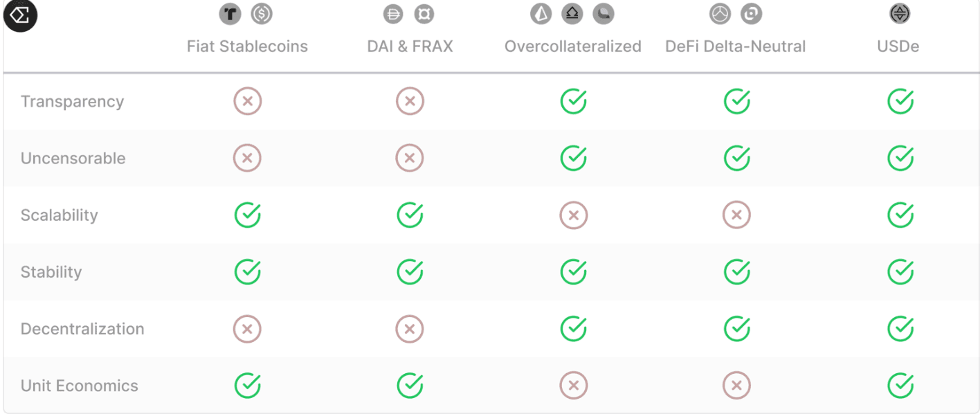Click the Unit Economics row label

click(x=80, y=386)
